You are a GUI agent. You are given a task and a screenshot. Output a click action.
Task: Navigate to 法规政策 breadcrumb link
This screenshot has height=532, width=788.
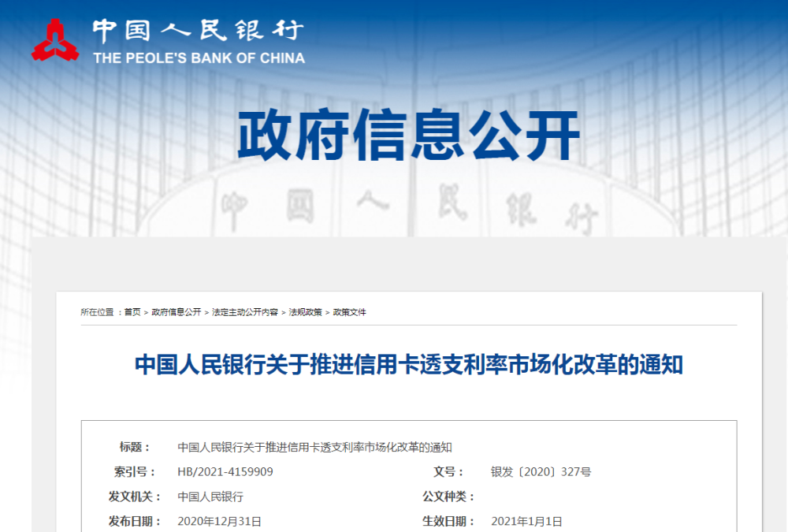coord(305,312)
